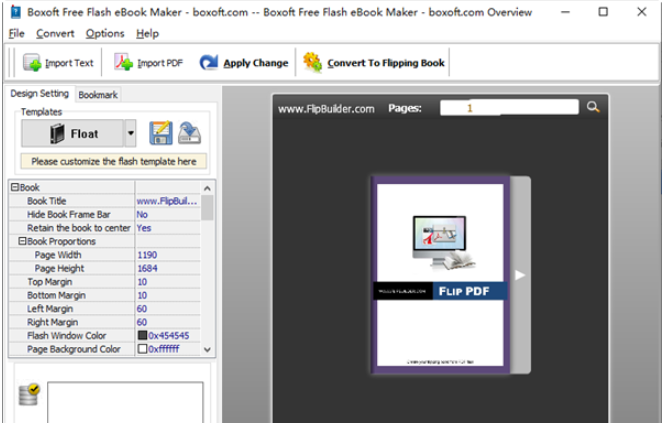Select the Book Title row label

pyautogui.click(x=47, y=201)
